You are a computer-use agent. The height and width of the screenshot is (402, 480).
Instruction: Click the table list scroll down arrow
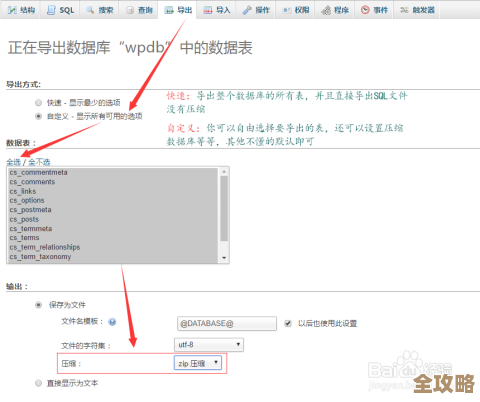[224, 258]
